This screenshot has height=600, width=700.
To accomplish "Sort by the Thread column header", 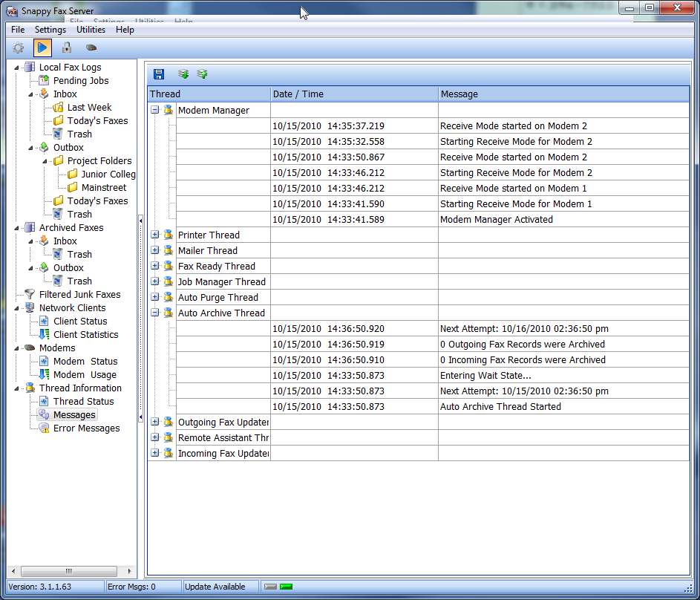I will click(x=209, y=94).
